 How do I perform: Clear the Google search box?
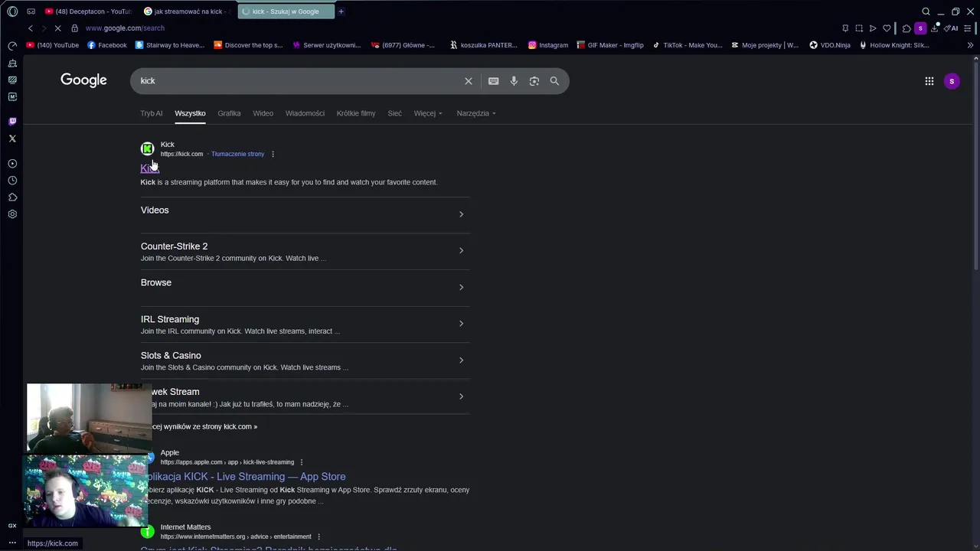(469, 81)
